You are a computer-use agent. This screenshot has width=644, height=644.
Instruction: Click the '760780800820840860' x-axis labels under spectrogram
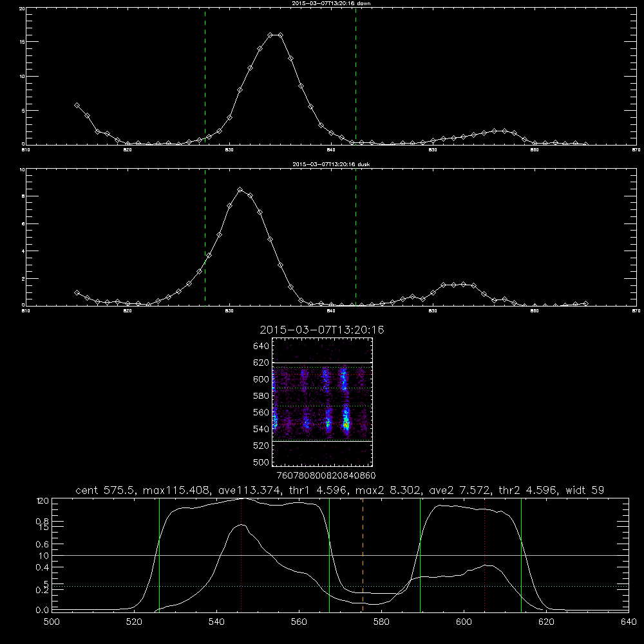click(327, 475)
